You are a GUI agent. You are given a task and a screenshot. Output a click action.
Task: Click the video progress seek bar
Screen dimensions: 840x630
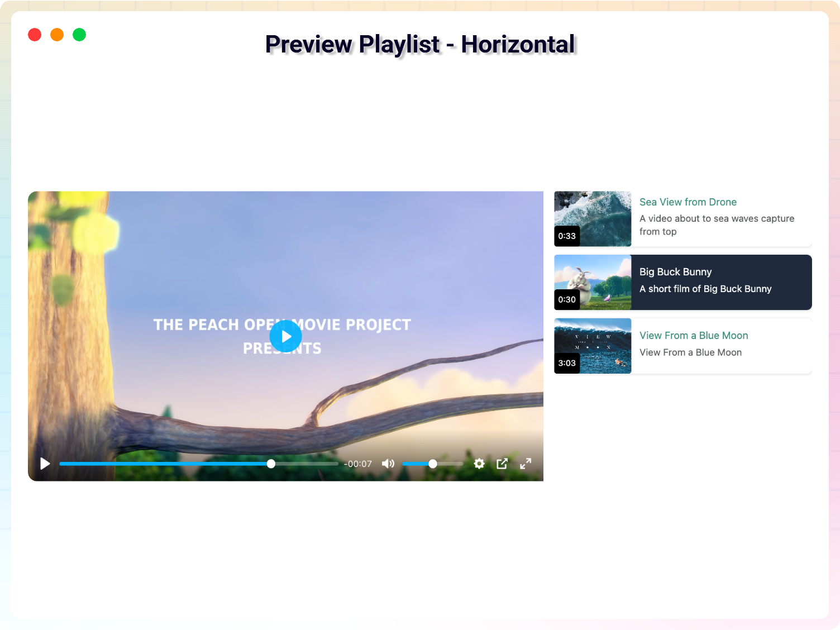(199, 464)
